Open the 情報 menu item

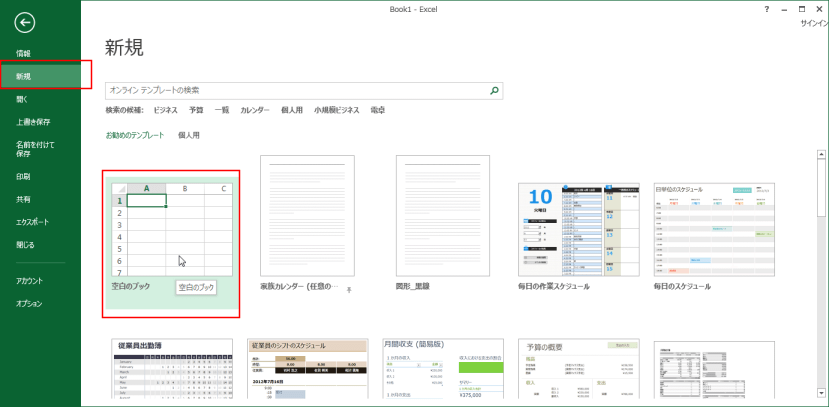[x=23, y=53]
